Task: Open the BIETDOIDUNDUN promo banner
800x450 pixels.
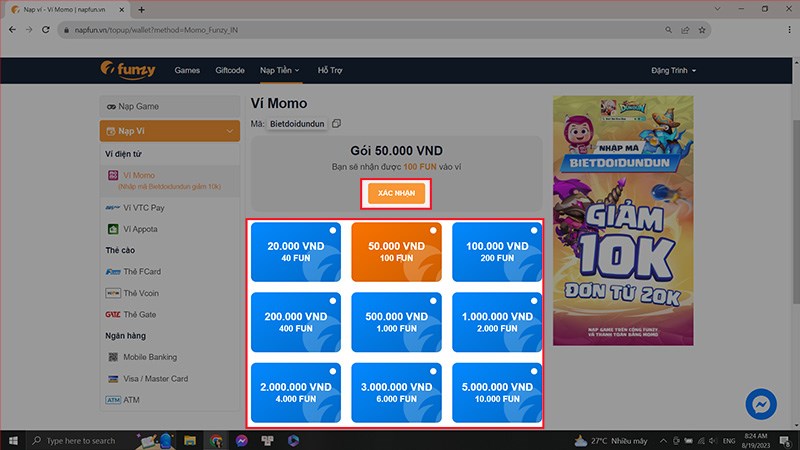Action: tap(623, 220)
